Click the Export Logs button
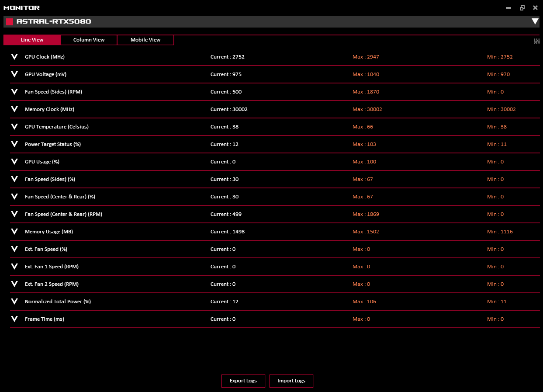543x392 pixels. point(243,381)
